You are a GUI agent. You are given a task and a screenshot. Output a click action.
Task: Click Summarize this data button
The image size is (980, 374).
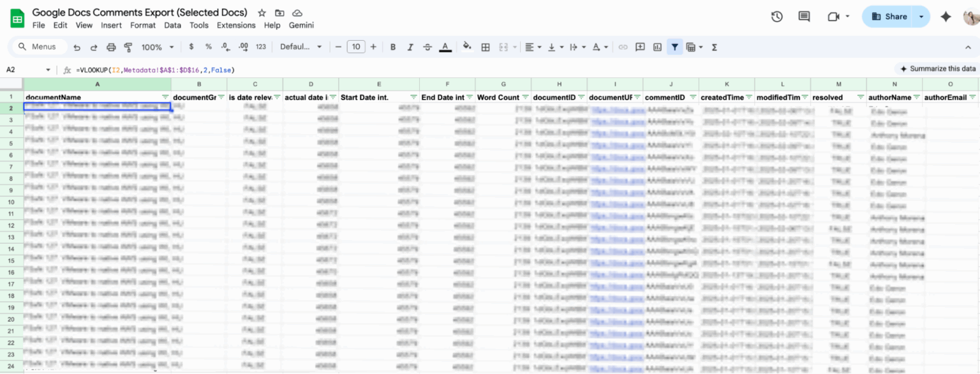(937, 69)
